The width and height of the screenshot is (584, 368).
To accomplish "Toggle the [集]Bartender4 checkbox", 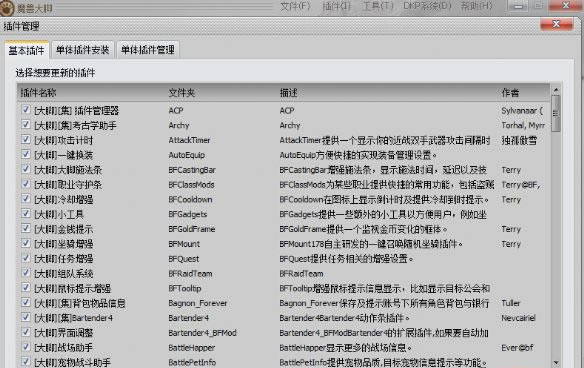I will click(x=25, y=317).
